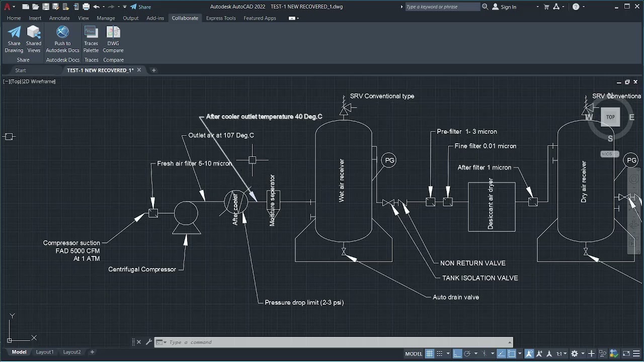Toggle Clean Screen mode
The width and height of the screenshot is (644, 362).
pos(626,354)
